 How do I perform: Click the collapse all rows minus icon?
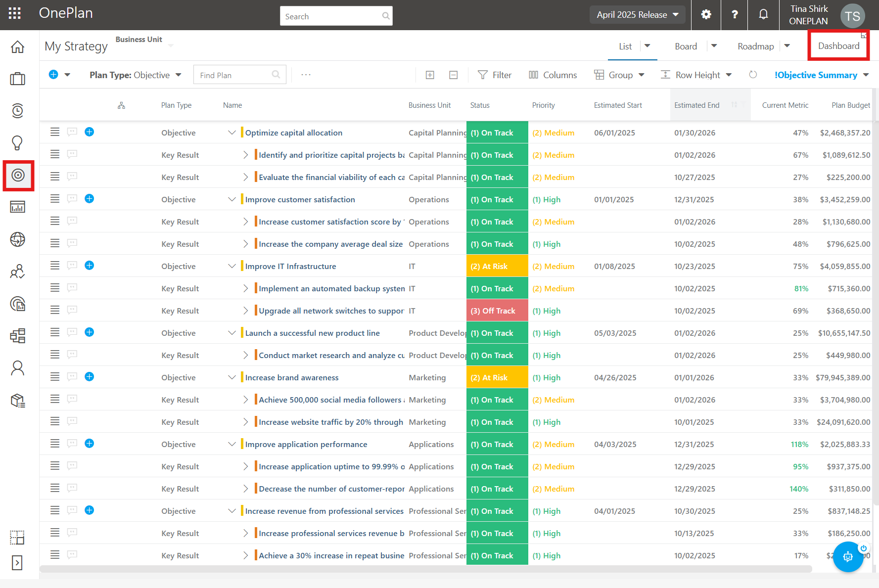tap(453, 75)
